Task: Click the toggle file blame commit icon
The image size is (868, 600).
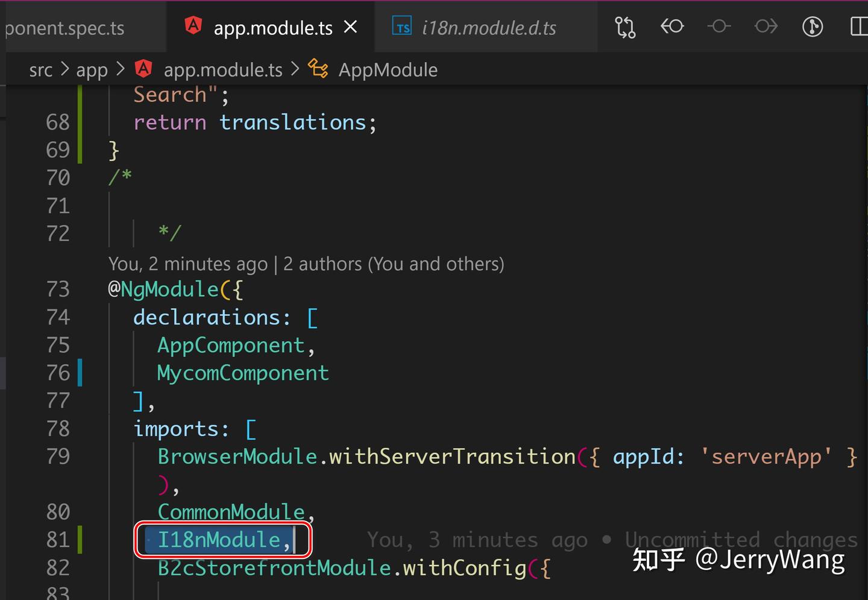Action: [719, 27]
